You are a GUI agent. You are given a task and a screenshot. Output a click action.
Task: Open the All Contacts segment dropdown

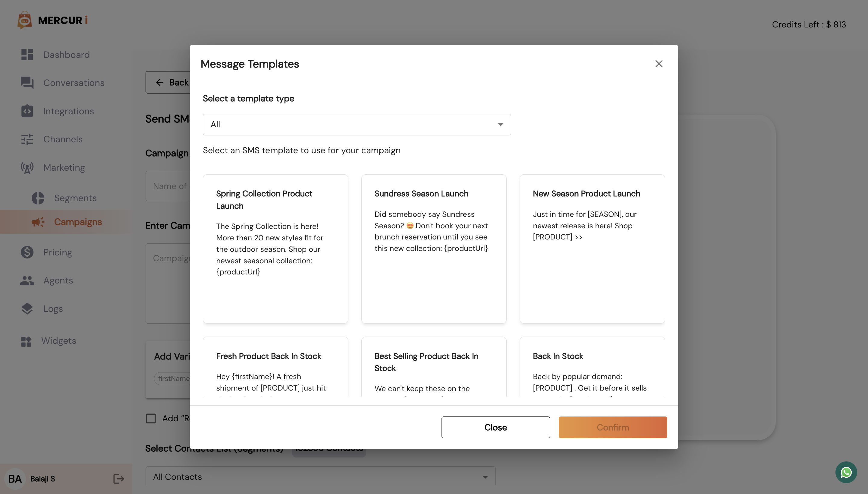click(320, 477)
